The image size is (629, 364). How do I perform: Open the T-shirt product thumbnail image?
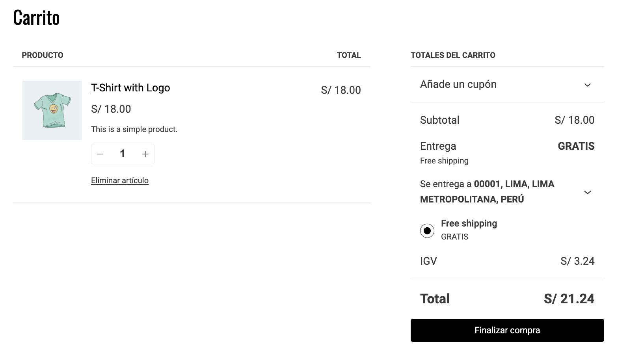pyautogui.click(x=52, y=110)
